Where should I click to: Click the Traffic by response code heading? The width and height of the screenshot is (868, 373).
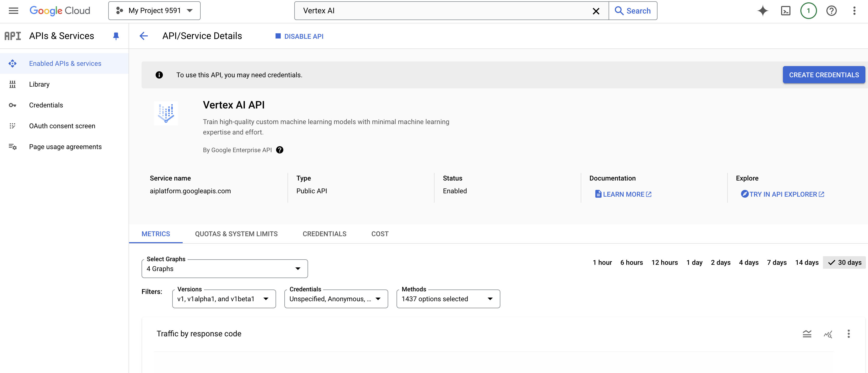[x=199, y=333]
